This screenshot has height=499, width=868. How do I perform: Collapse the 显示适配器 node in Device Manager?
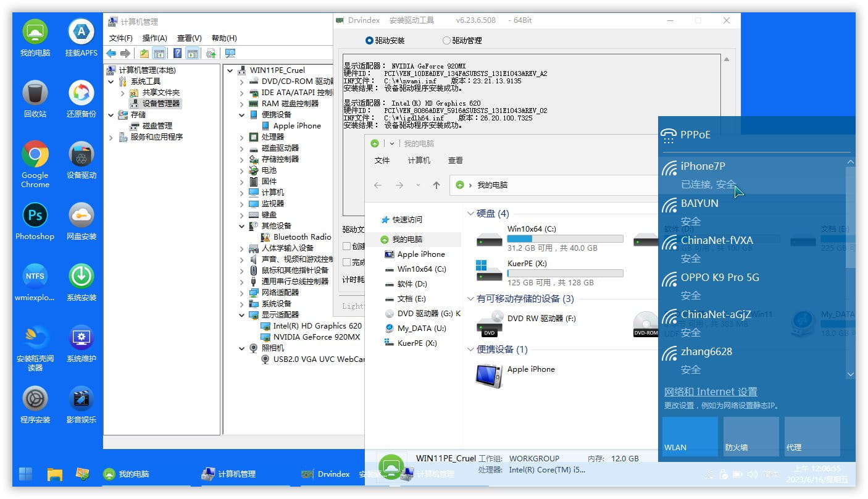[241, 314]
